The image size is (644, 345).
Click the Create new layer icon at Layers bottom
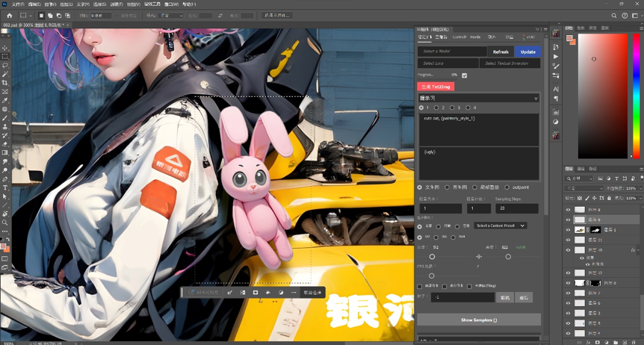coord(625,342)
